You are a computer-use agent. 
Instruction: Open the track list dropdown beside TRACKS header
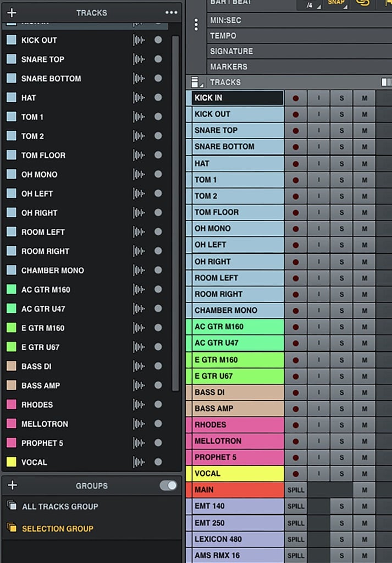pos(195,82)
